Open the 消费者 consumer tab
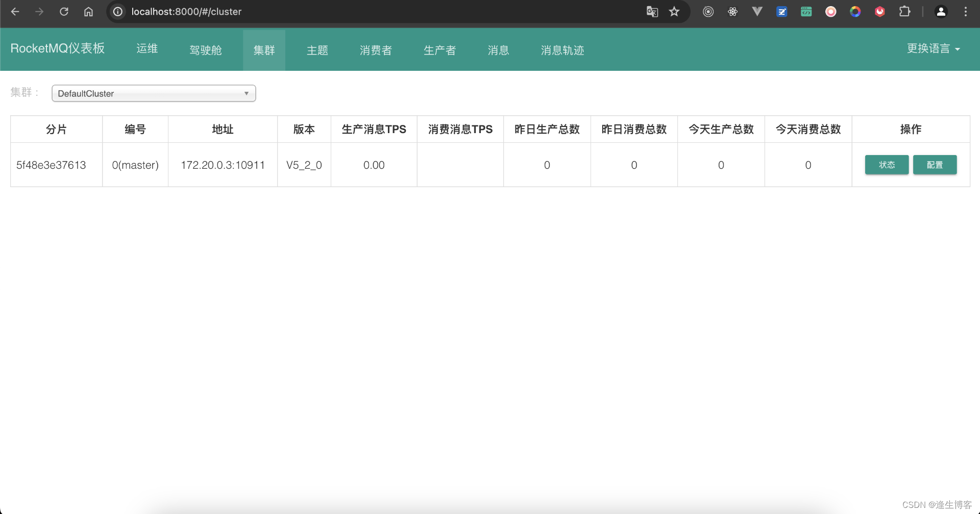This screenshot has height=514, width=980. [x=376, y=50]
